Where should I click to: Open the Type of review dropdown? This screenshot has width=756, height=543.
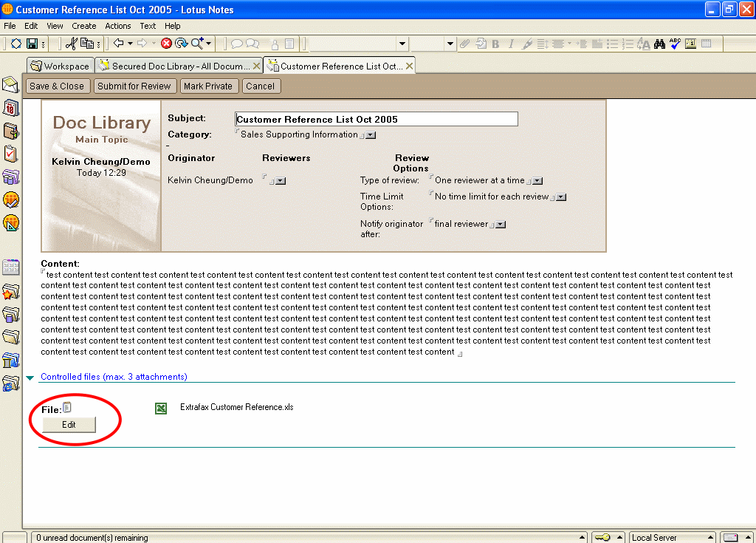(538, 181)
